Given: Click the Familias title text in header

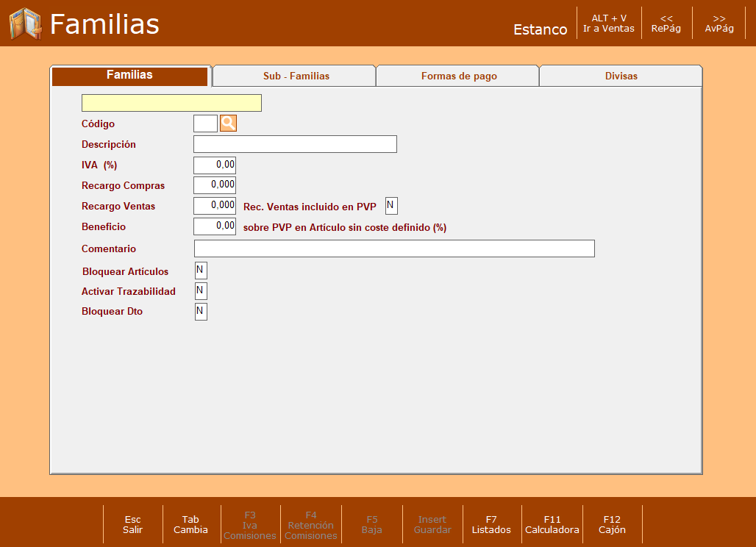Looking at the screenshot, I should pyautogui.click(x=104, y=24).
